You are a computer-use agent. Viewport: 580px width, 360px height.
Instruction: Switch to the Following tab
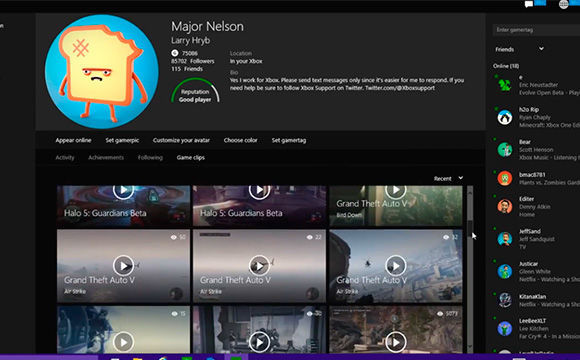point(150,157)
